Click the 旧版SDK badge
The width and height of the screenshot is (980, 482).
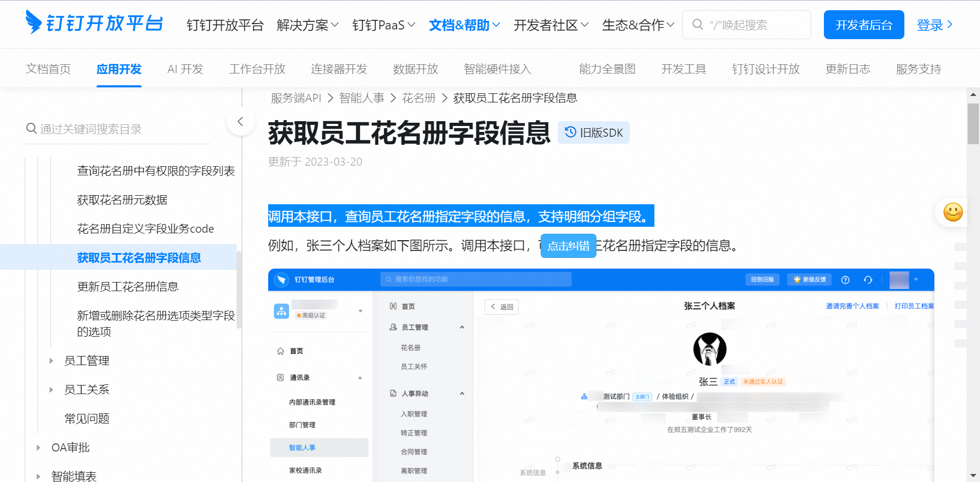coord(594,132)
